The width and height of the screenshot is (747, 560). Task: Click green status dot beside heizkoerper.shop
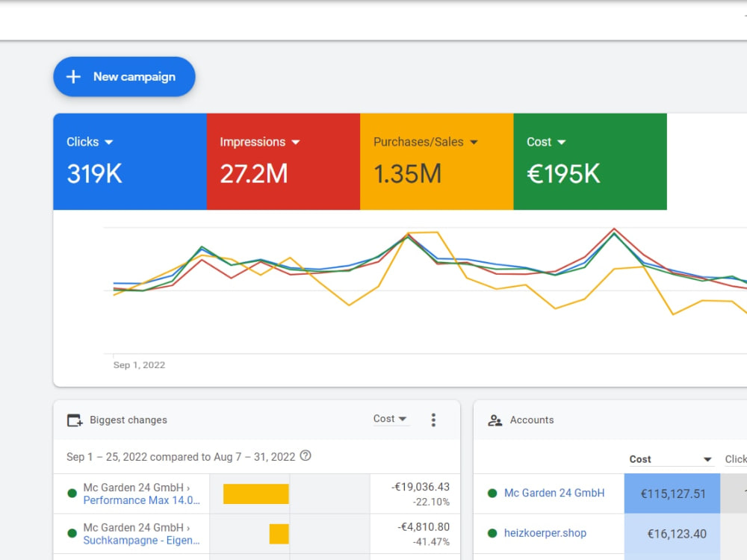pos(492,533)
